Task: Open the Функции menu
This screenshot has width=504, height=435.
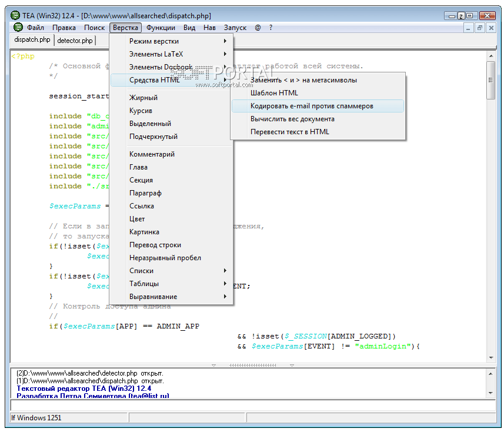Action: pos(161,28)
